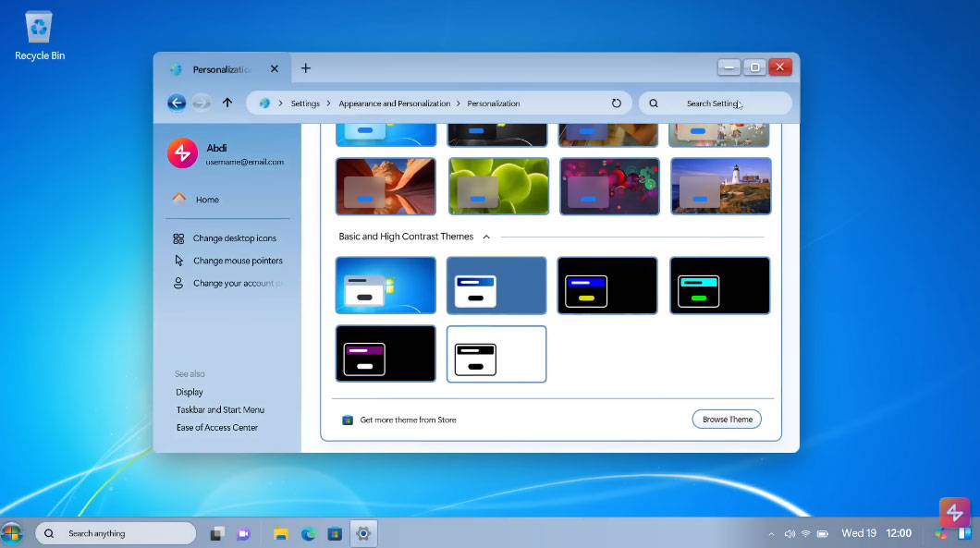Click the Personalization browser tab
The height and width of the screenshot is (548, 980).
click(220, 68)
